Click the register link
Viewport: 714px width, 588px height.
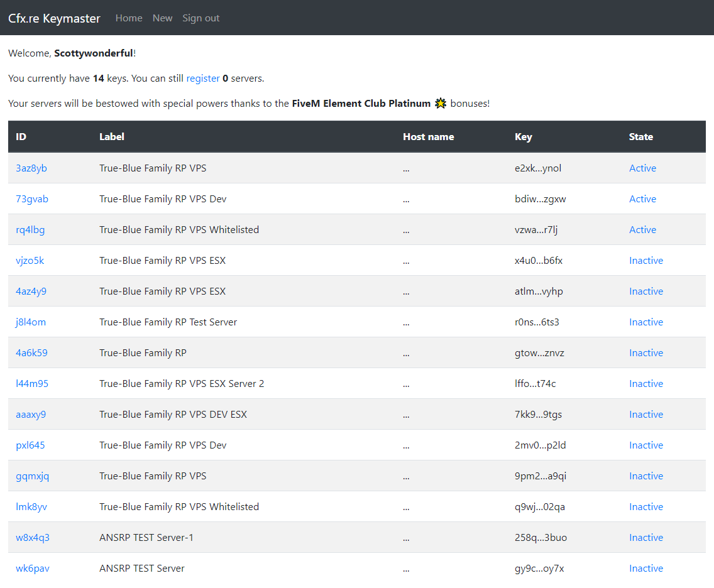[202, 78]
